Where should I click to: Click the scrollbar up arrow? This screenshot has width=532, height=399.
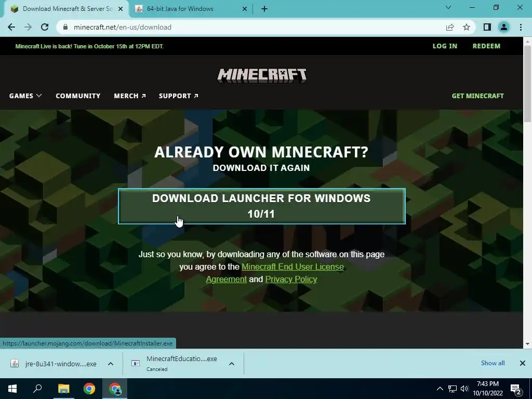(x=528, y=41)
